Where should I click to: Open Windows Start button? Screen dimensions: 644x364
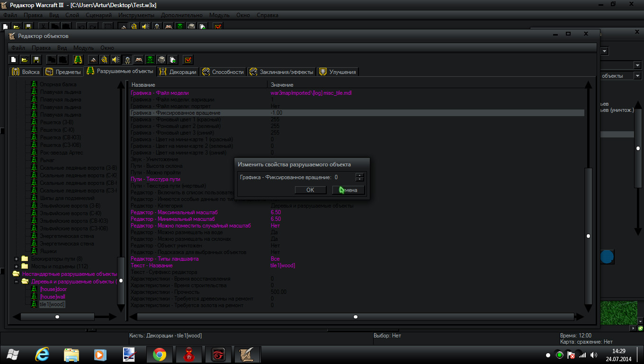13,355
